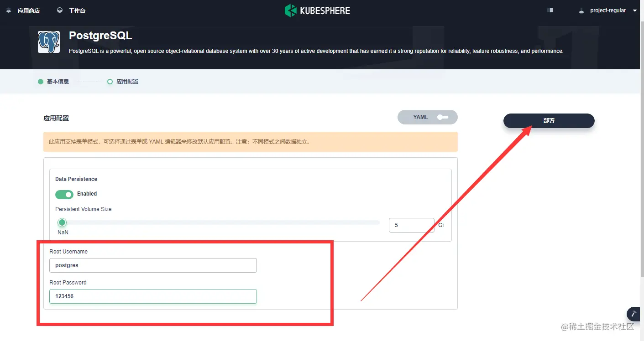This screenshot has width=644, height=341.
Task: Click the Persistent Volume Size label
Action: click(84, 209)
